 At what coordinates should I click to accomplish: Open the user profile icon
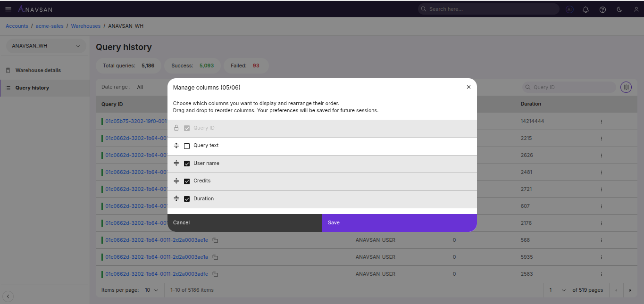[636, 9]
